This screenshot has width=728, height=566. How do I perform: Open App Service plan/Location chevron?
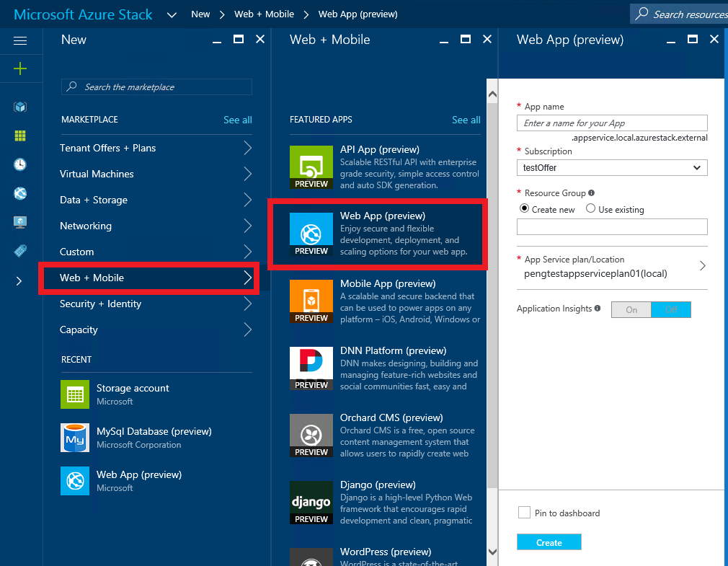[x=703, y=266]
